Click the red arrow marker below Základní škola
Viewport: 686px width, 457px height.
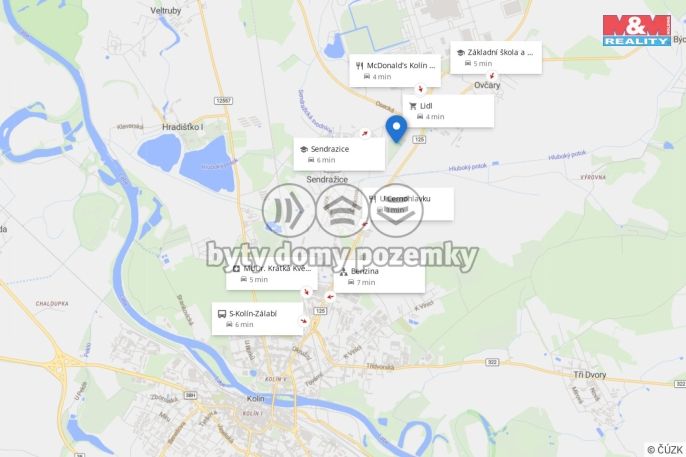(493, 76)
